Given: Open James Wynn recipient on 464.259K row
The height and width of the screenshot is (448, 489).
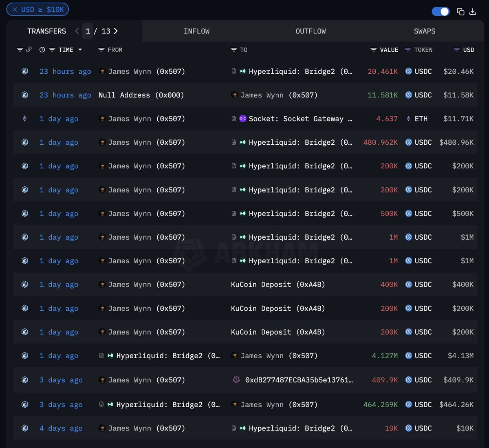Looking at the screenshot, I should [279, 404].
